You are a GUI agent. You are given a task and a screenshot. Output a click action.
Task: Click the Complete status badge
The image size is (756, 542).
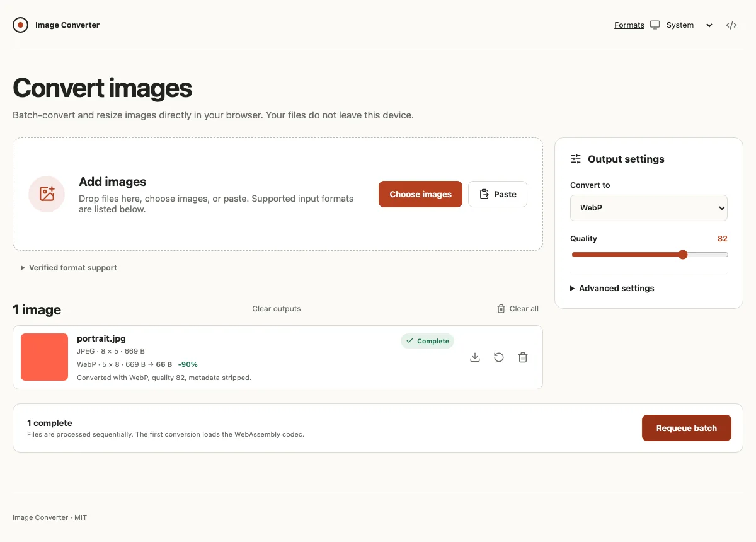pos(427,341)
